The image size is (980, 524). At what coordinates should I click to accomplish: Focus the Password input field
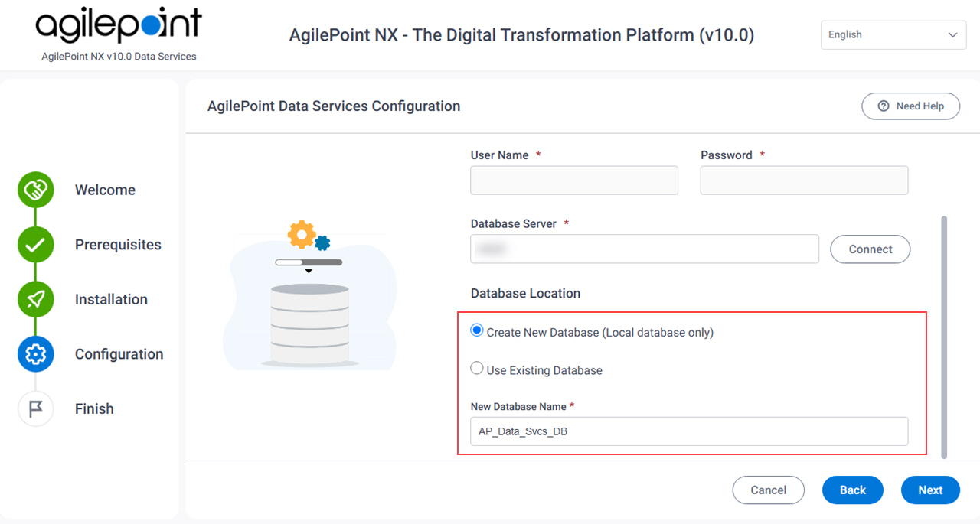(804, 181)
